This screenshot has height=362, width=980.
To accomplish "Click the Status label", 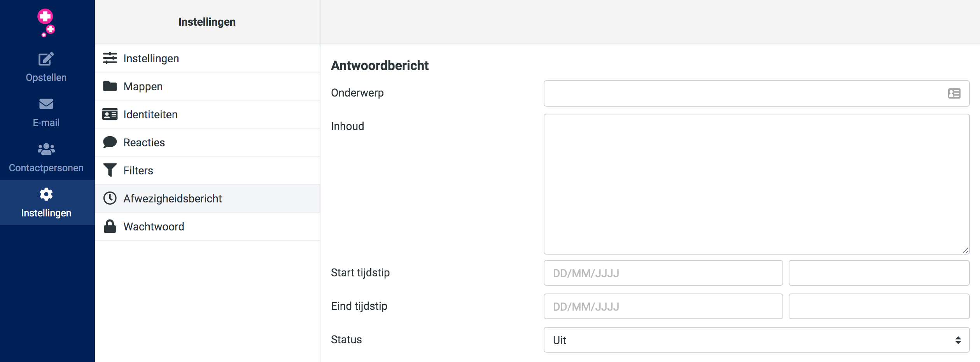I will [x=346, y=339].
